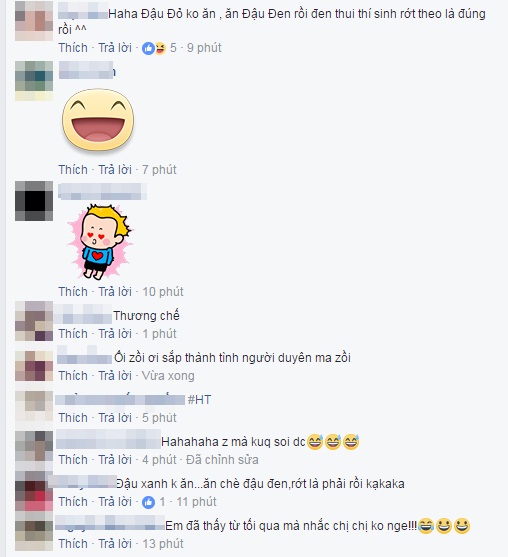Reply to the 'Hahahaha z mà kuq' comment
The image size is (508, 557).
(115, 459)
